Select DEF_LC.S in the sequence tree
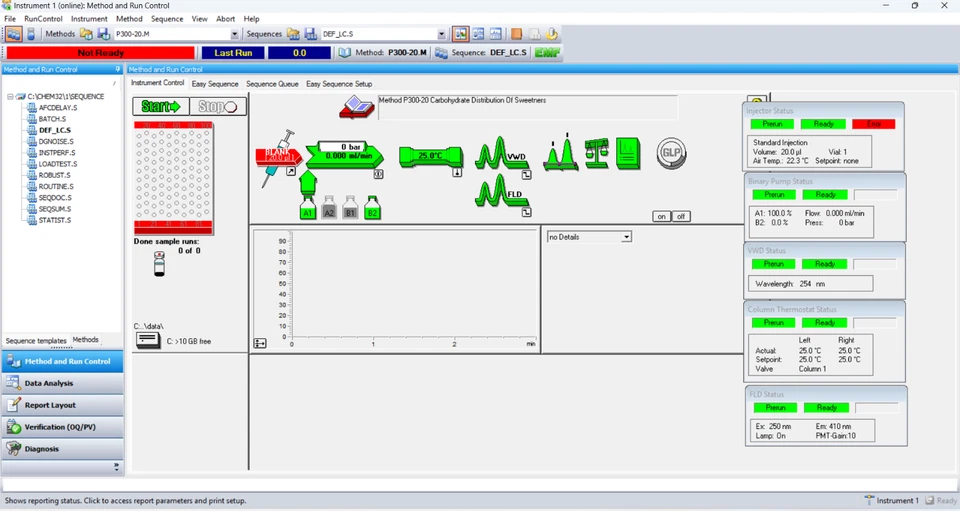Screen dimensions: 960x511 pos(55,130)
